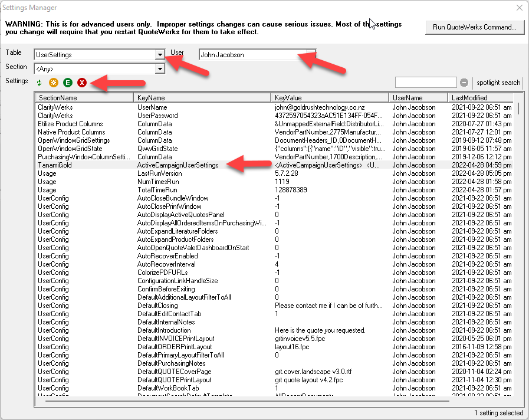This screenshot has height=420, width=529.
Task: Expand the Section dropdown showing <Any>
Action: click(159, 69)
